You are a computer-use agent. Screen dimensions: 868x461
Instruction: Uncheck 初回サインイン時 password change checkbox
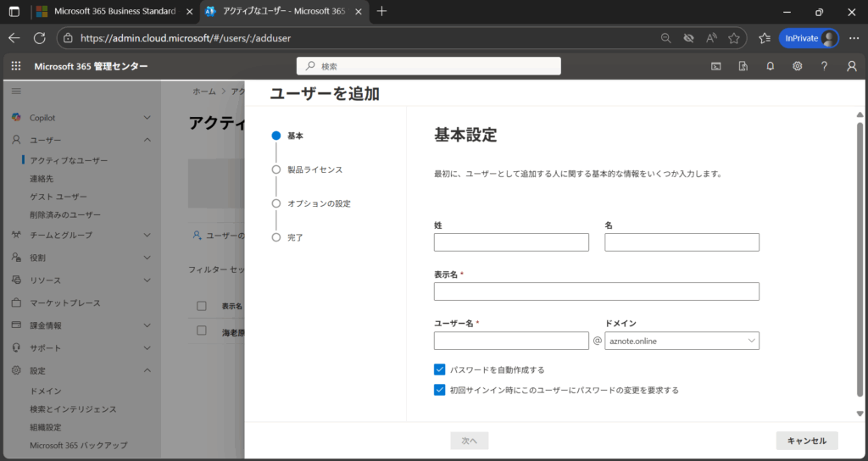tap(440, 390)
